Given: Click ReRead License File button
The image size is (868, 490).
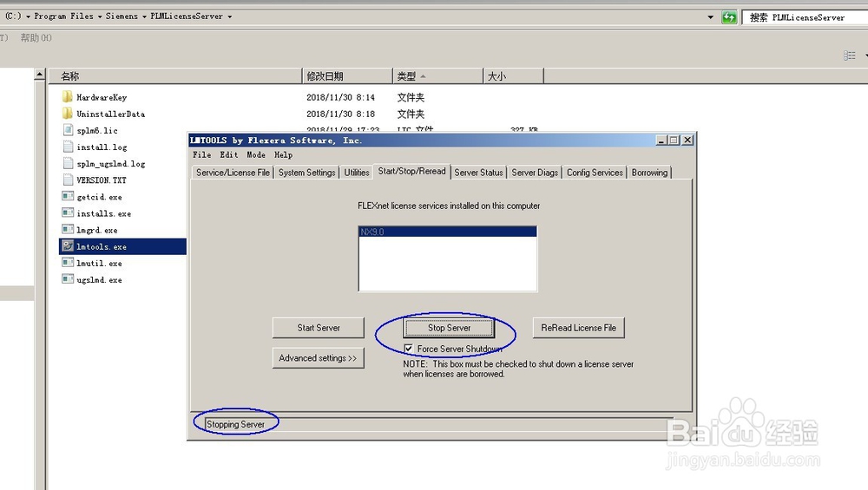Looking at the screenshot, I should click(x=578, y=328).
